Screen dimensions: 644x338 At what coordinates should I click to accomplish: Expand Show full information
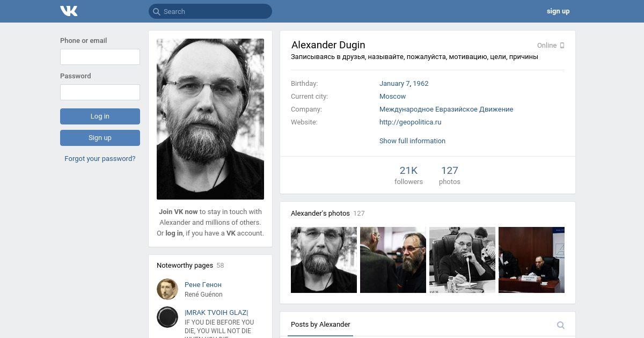click(x=412, y=141)
